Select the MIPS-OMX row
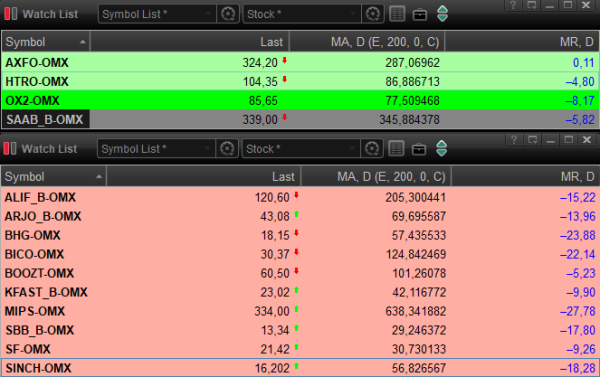The image size is (600, 377). click(x=300, y=311)
